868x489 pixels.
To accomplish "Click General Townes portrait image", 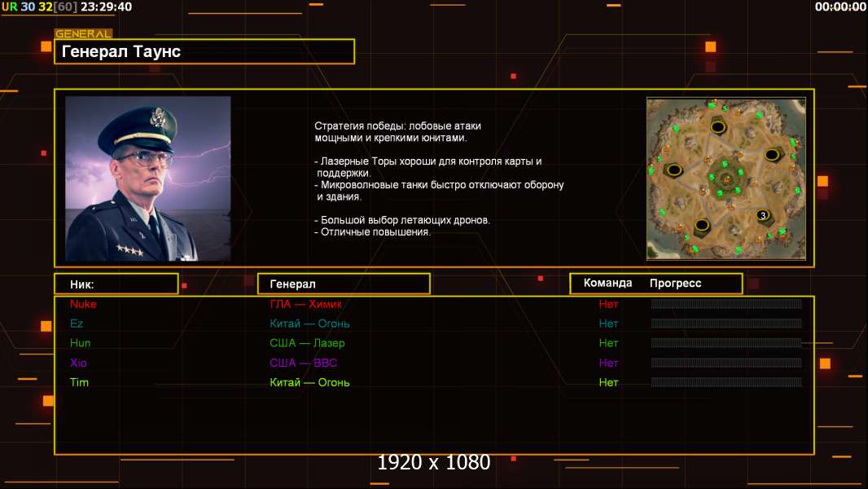I will point(148,178).
